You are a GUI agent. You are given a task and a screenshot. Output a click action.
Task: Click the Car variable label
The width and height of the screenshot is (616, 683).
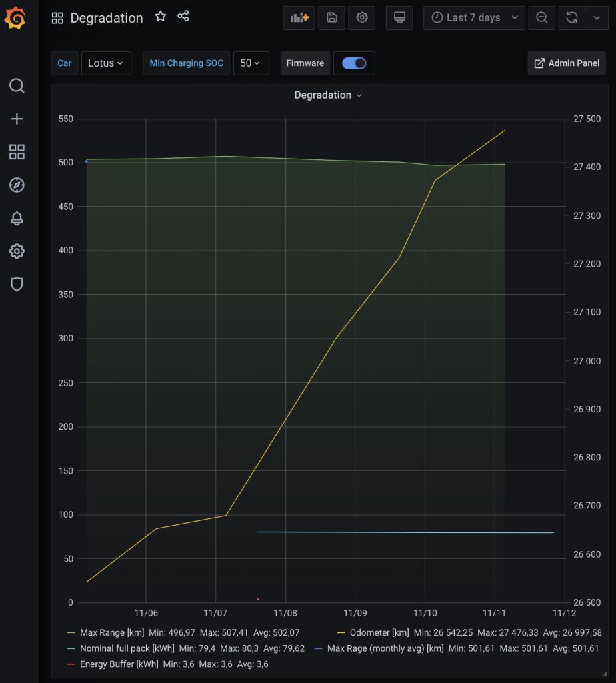[x=65, y=63]
